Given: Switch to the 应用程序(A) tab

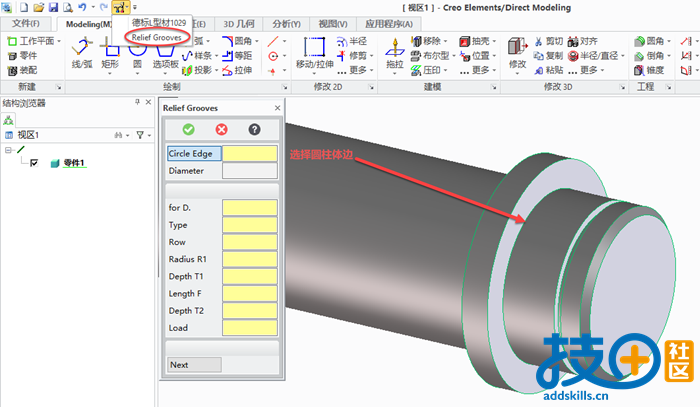Looking at the screenshot, I should pyautogui.click(x=389, y=24).
